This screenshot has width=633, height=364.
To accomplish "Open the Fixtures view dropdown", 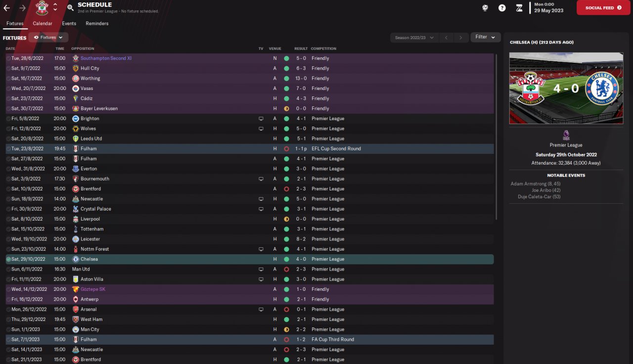I will coord(48,38).
